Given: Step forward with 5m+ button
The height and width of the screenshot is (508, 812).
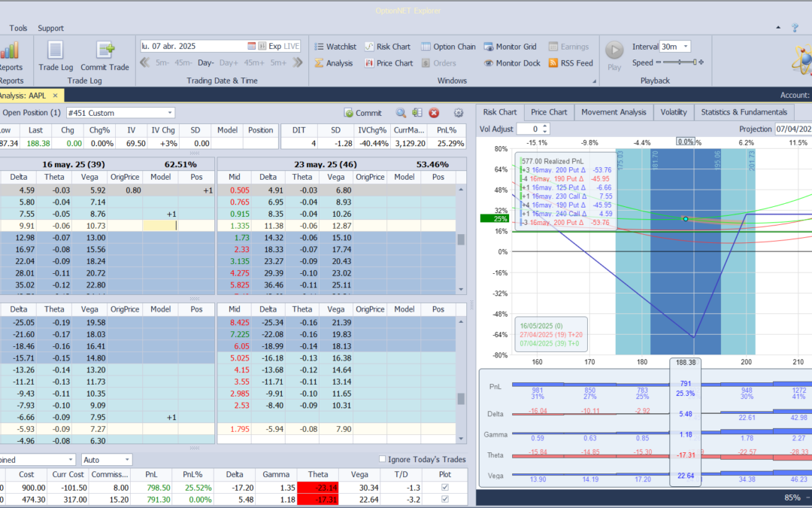Looking at the screenshot, I should [x=278, y=62].
